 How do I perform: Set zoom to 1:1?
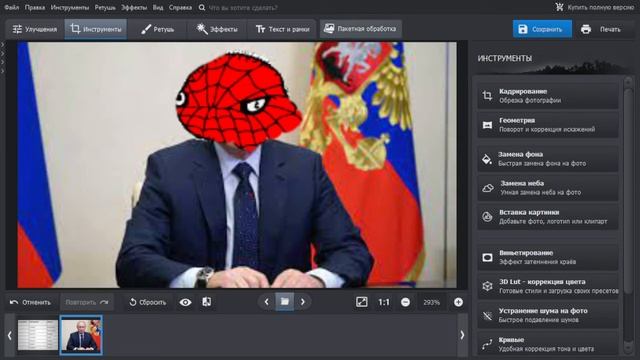pyautogui.click(x=384, y=302)
